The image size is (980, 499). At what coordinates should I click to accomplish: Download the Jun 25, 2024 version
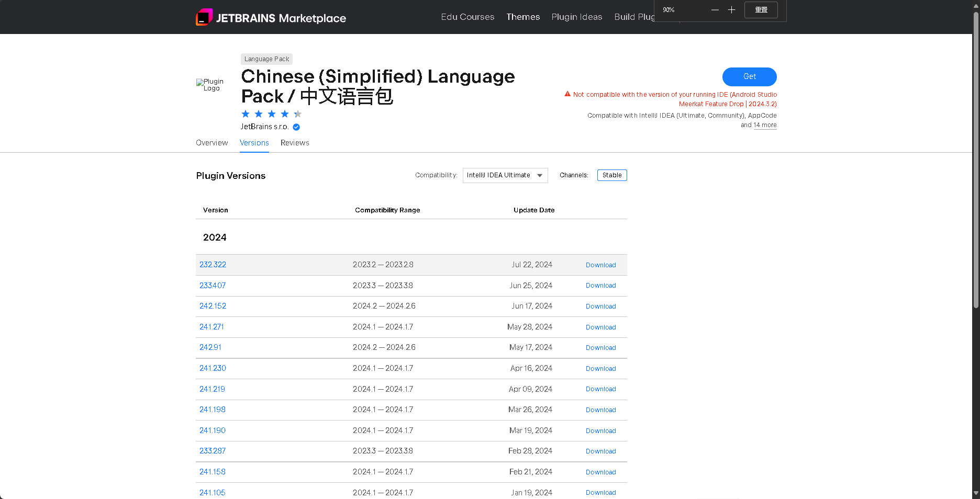(600, 286)
